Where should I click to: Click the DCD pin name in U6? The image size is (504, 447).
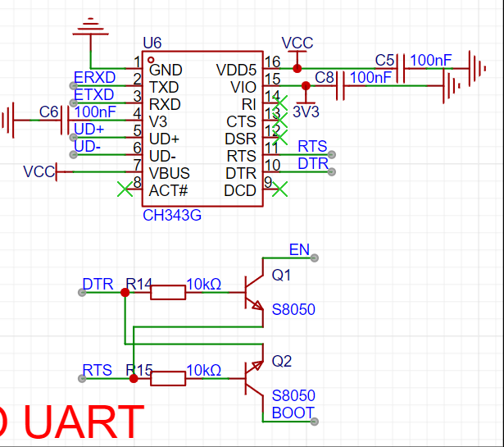[x=240, y=191]
